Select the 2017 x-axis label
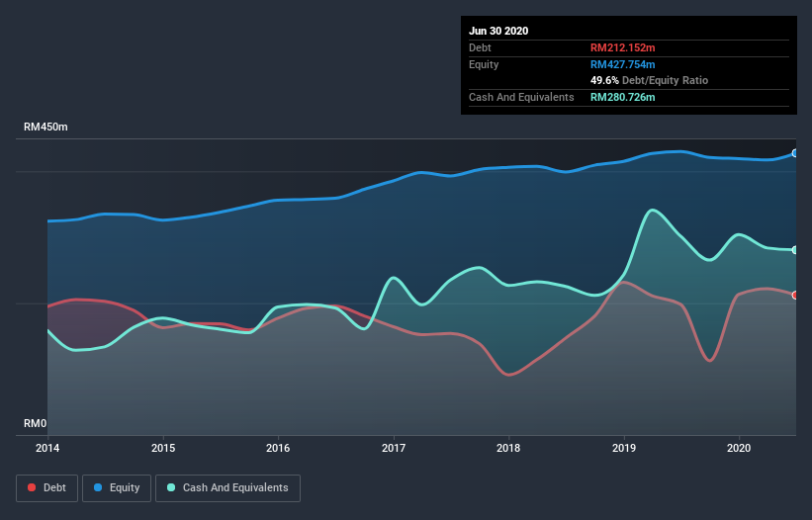Viewport: 812px width, 520px height. (x=394, y=448)
